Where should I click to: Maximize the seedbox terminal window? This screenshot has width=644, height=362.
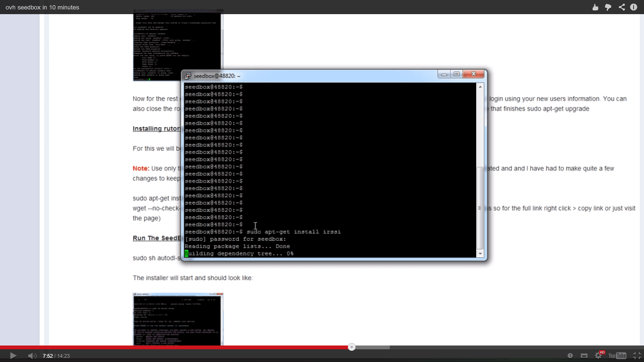coord(456,74)
